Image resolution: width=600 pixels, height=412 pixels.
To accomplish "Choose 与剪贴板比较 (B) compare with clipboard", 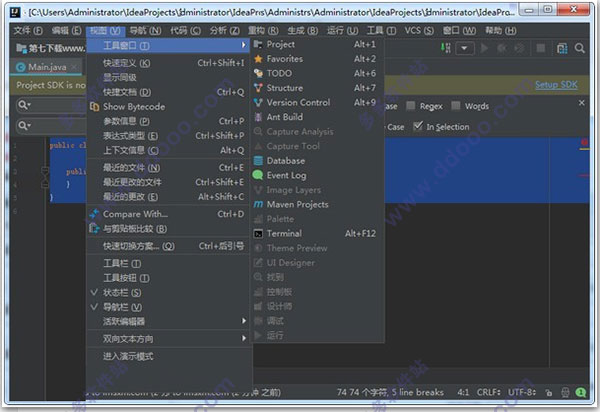I will 168,229.
